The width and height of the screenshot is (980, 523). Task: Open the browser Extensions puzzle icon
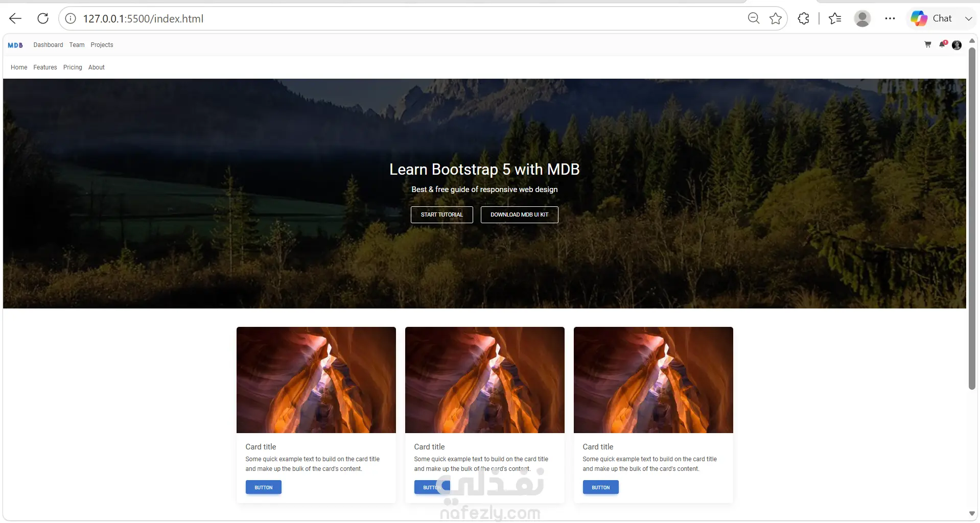[803, 18]
